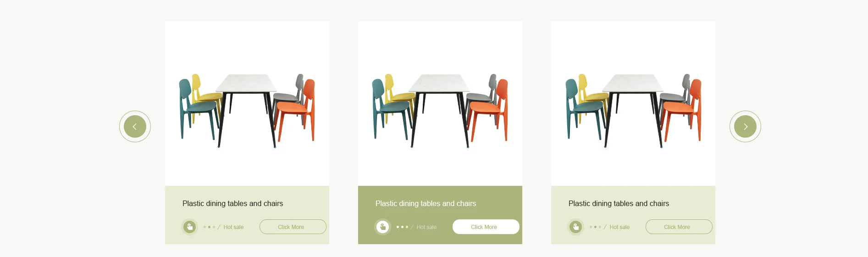Click the right card's Plastic dining tables title
Screen dimensions: 868x257
coord(619,203)
